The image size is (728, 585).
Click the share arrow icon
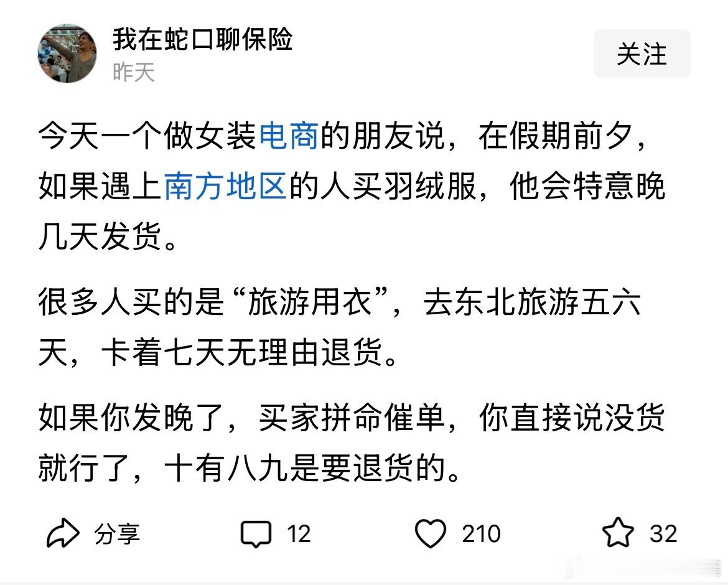point(64,532)
